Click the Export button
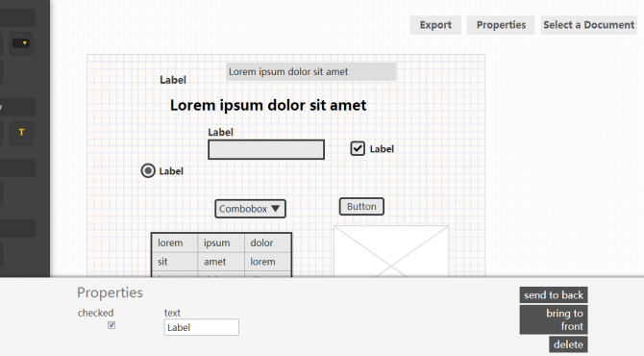644x356 pixels. pos(435,25)
